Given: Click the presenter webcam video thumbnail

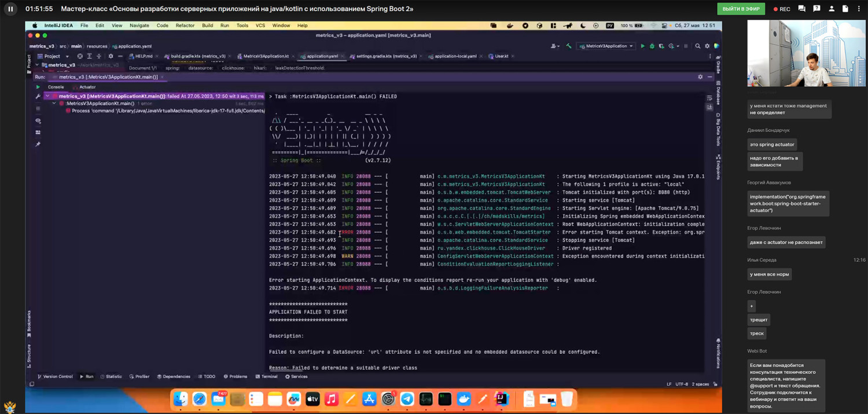Looking at the screenshot, I should [x=806, y=53].
